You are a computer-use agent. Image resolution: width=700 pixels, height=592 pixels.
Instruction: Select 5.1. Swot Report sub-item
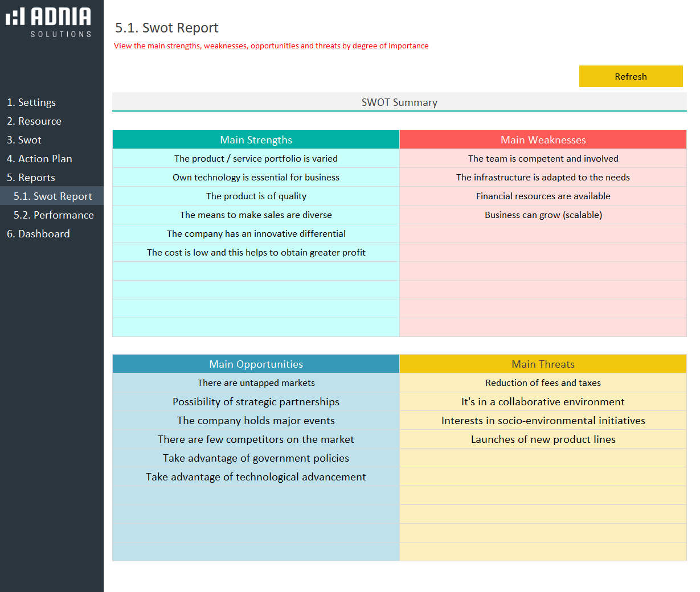(52, 196)
